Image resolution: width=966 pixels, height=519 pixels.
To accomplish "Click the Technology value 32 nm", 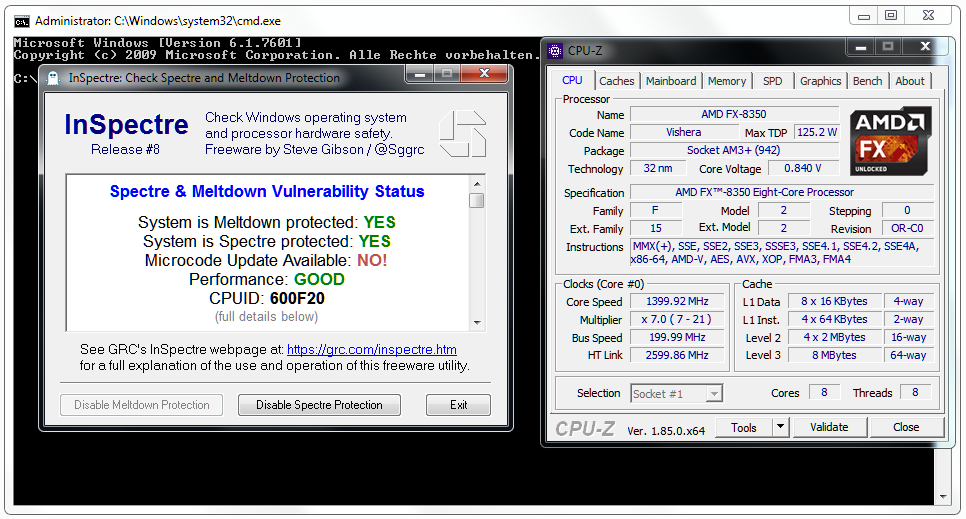I will 658,168.
